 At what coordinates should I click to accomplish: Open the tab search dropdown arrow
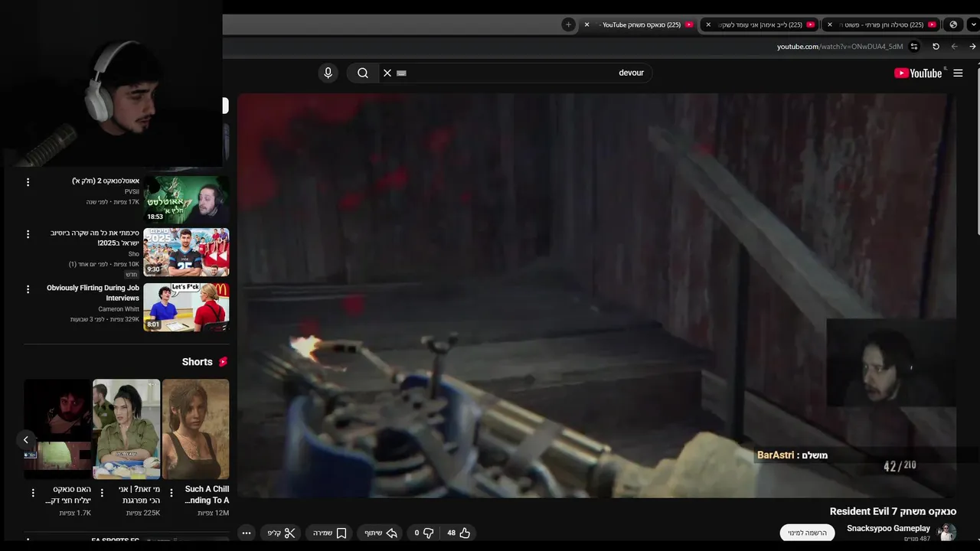click(x=973, y=24)
